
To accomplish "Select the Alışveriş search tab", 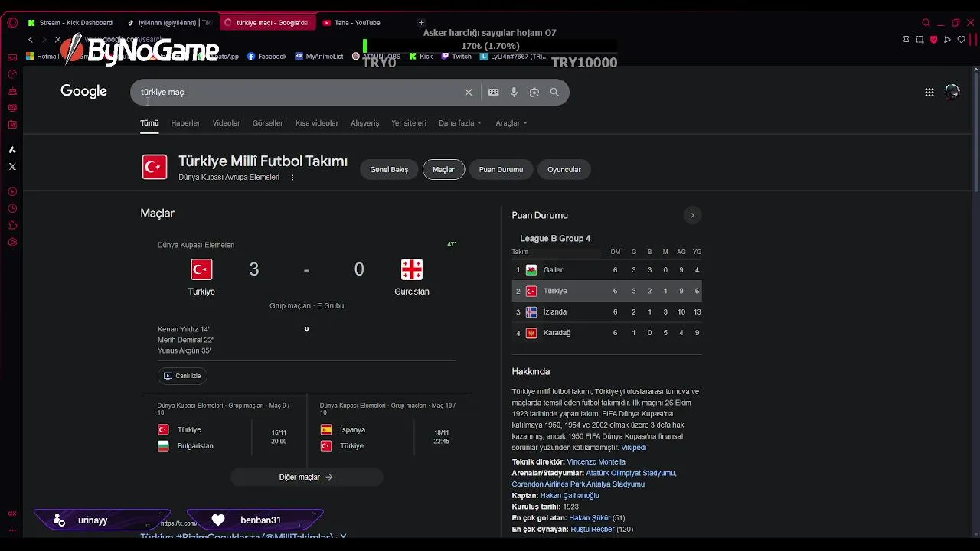I will pyautogui.click(x=365, y=122).
